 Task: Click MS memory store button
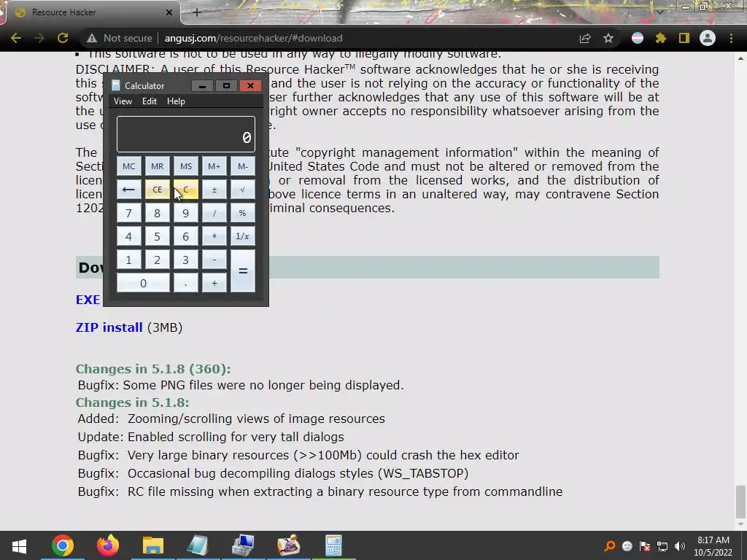point(186,166)
